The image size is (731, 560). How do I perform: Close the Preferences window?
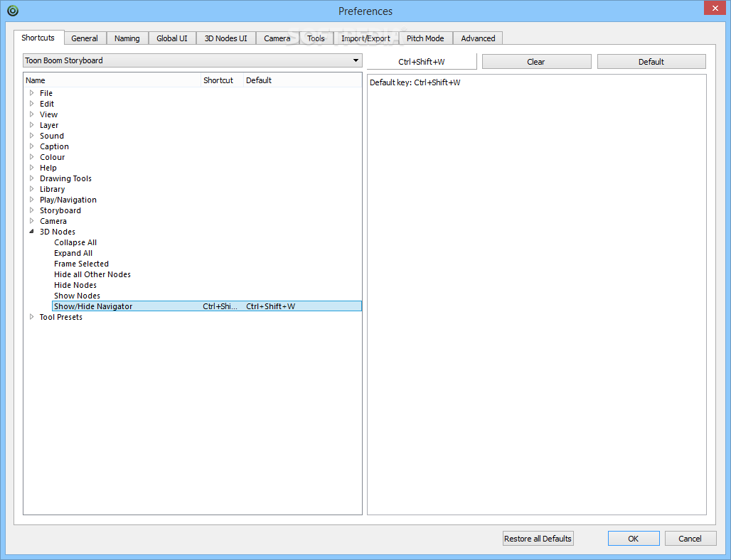[x=715, y=8]
